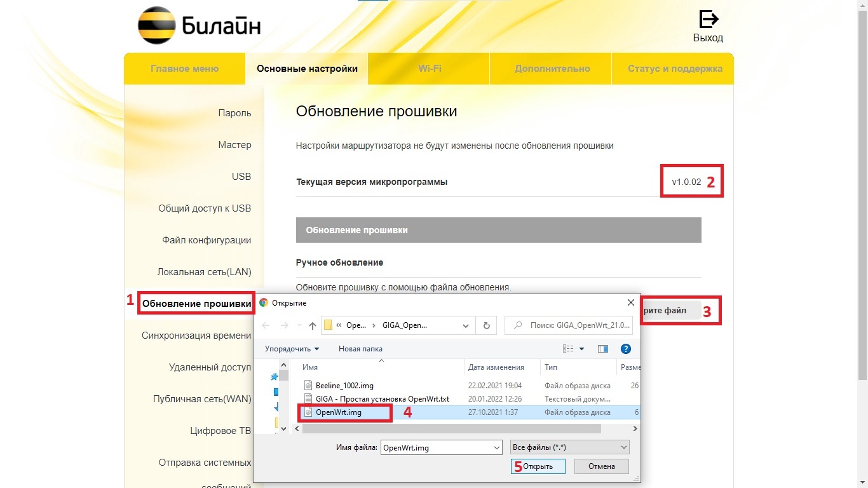Create a folder with Новая папка
Screen dimensions: 868x488
click(360, 349)
